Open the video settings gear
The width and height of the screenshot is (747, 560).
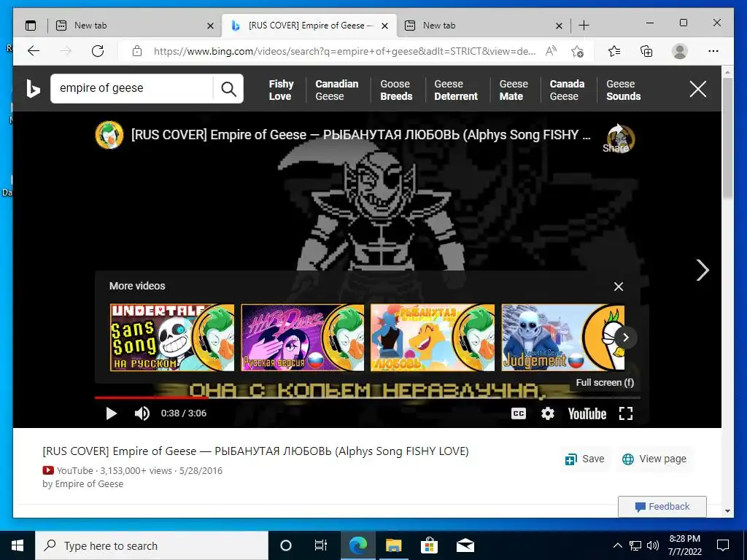coord(548,413)
